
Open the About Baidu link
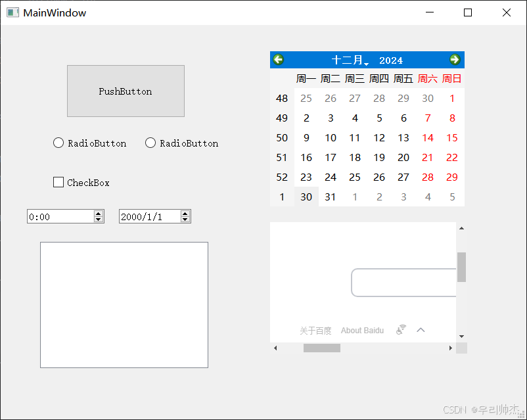point(362,330)
